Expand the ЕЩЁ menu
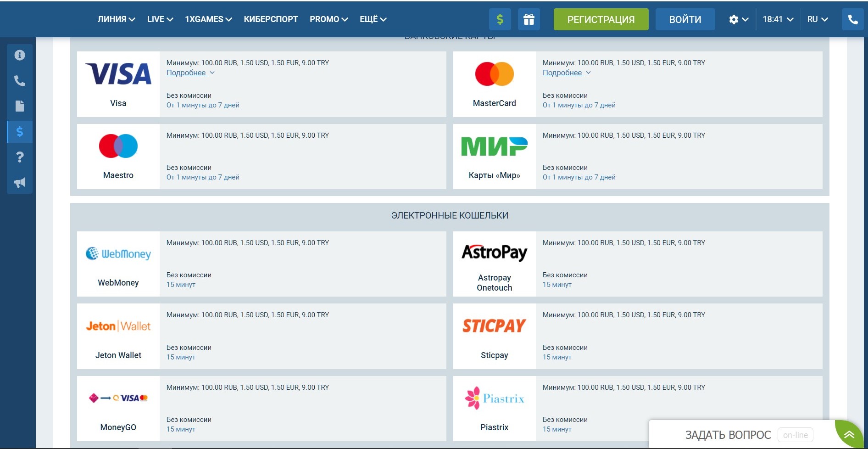868x449 pixels. click(x=373, y=19)
